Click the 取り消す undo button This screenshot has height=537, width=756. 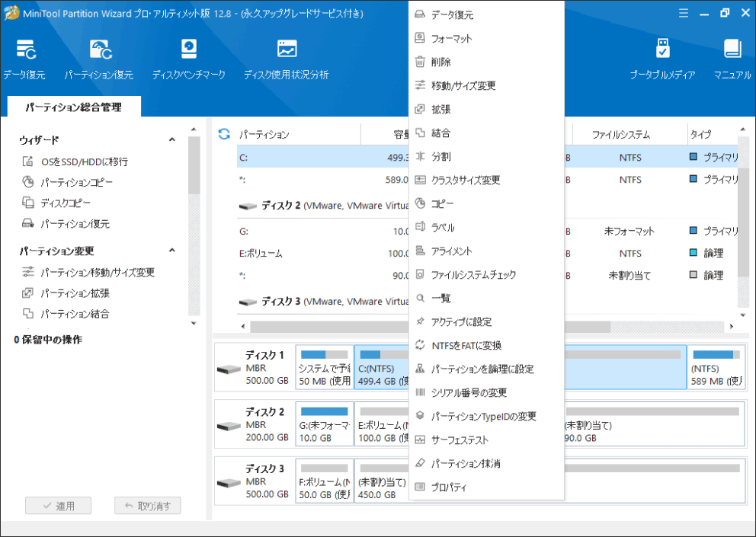(148, 506)
